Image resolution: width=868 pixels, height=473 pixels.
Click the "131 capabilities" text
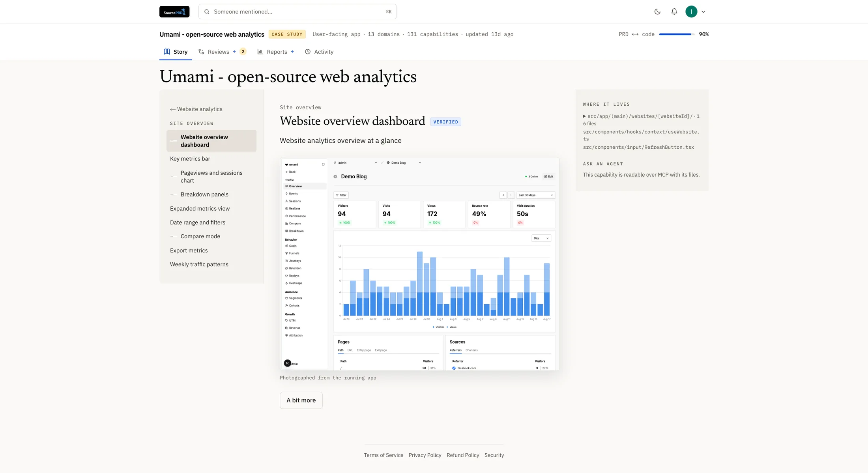[432, 34]
